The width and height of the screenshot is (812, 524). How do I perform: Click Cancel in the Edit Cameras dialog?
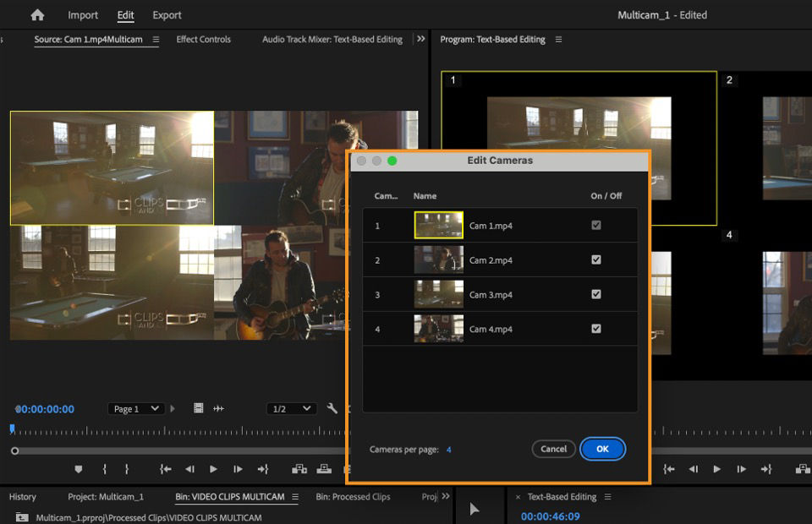pos(554,449)
